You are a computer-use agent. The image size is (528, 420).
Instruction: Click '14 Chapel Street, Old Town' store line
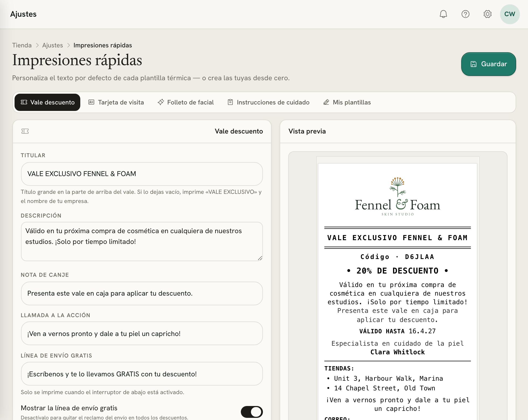385,388
